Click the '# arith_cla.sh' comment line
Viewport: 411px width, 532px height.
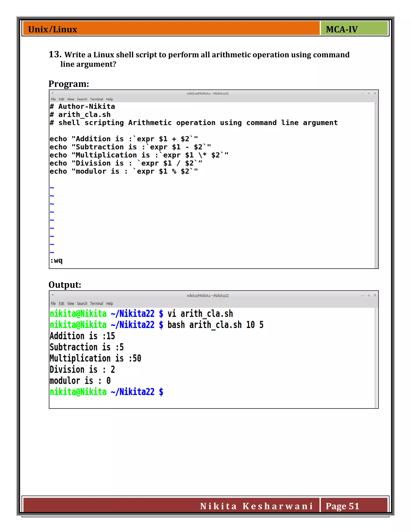pyautogui.click(x=80, y=115)
